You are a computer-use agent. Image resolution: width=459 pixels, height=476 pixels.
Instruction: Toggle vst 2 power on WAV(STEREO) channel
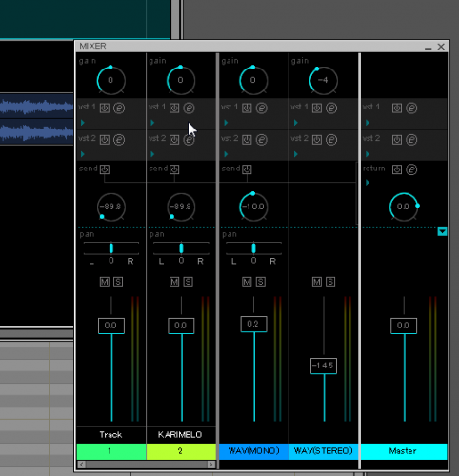click(317, 140)
